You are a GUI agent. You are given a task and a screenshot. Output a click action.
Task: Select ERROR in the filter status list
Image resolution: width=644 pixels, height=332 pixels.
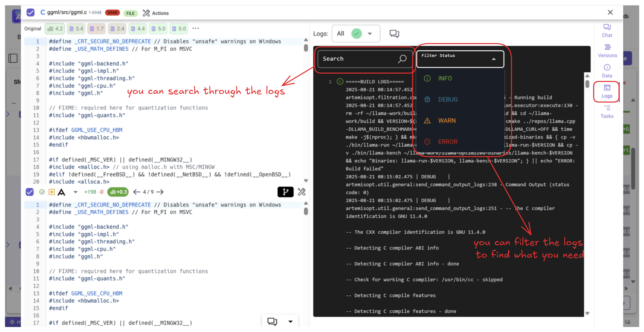447,142
